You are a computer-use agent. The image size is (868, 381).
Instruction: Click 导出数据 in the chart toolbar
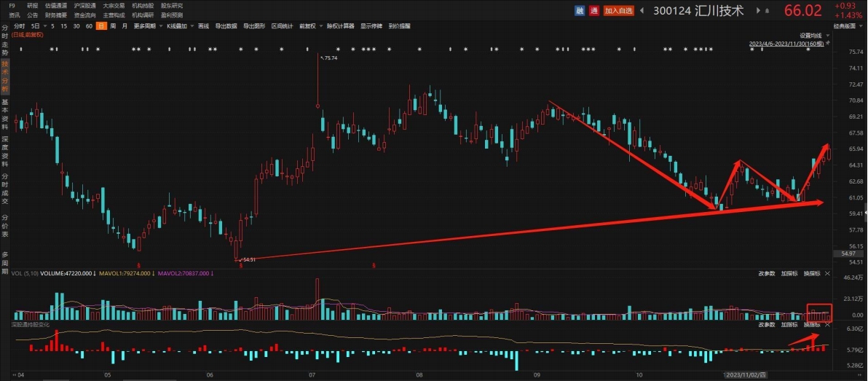226,25
